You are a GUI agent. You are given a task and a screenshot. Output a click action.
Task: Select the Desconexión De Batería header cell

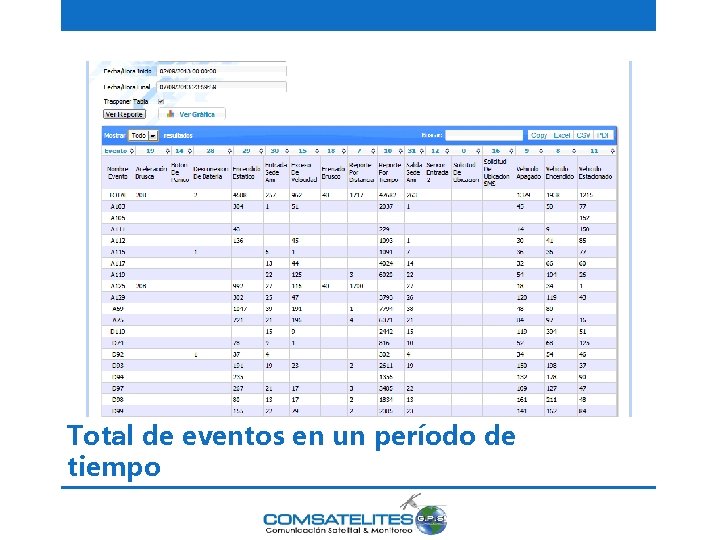(x=211, y=173)
